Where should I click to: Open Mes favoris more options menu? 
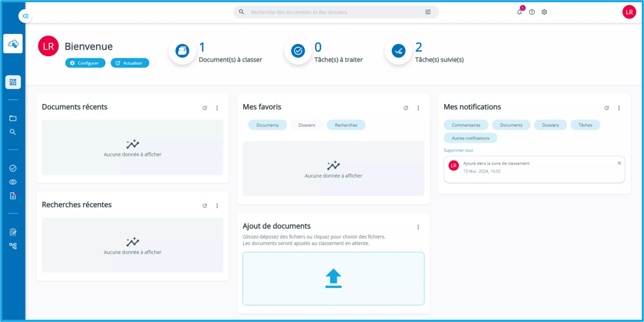click(x=418, y=108)
